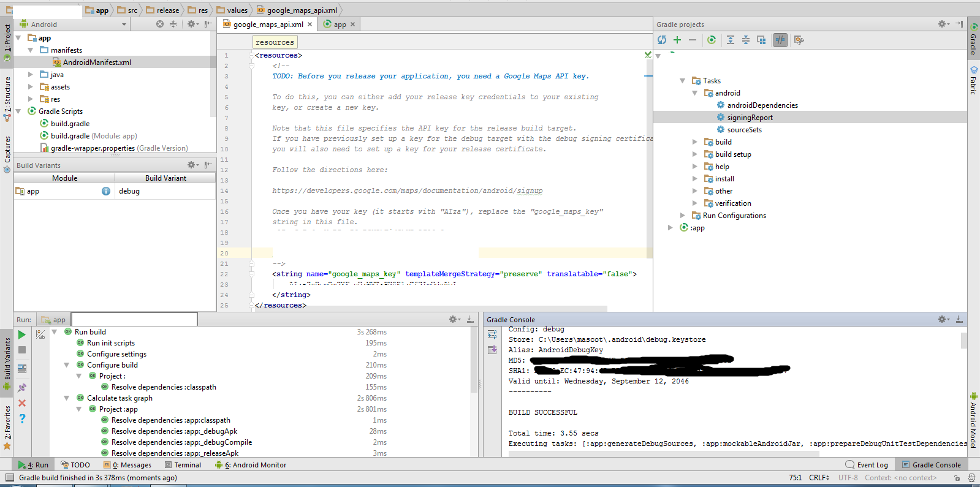Collapse the Tasks node in Gradle panel
This screenshot has width=980, height=487.
pos(682,81)
